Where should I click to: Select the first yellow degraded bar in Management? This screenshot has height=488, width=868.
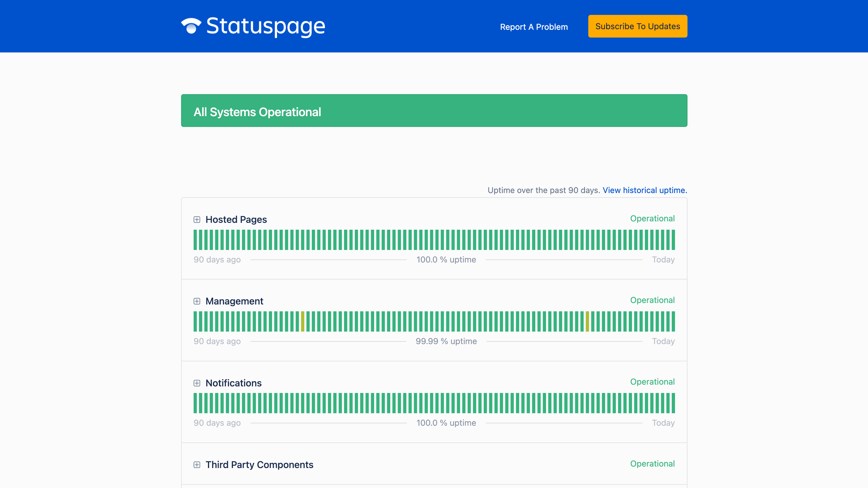pos(304,321)
